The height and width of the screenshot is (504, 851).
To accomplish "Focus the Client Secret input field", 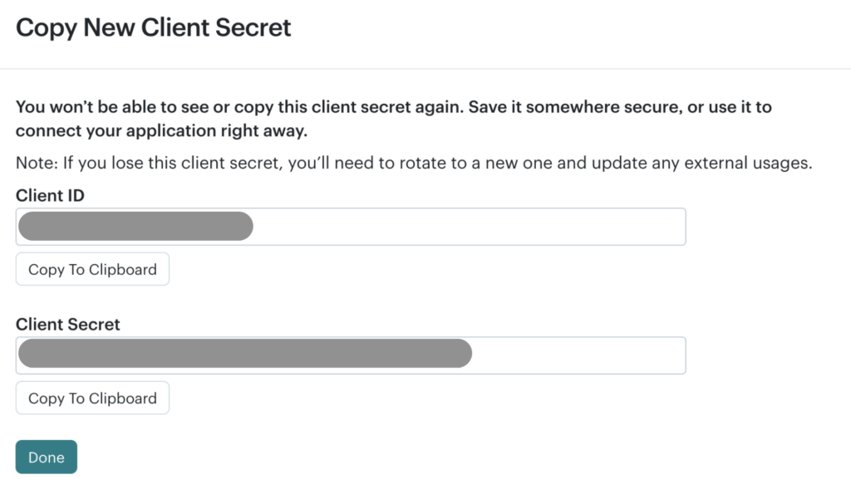I will click(x=573, y=355).
